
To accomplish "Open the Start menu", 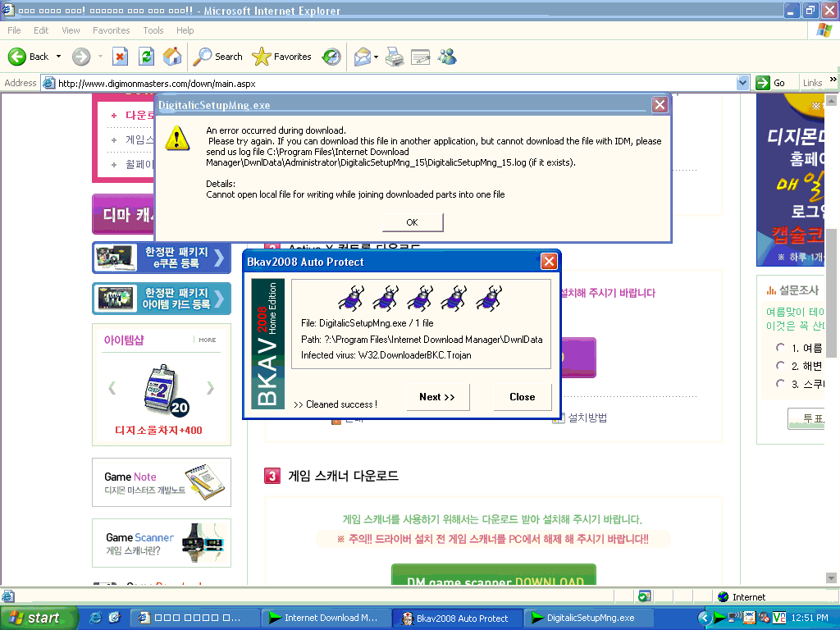I will click(39, 618).
